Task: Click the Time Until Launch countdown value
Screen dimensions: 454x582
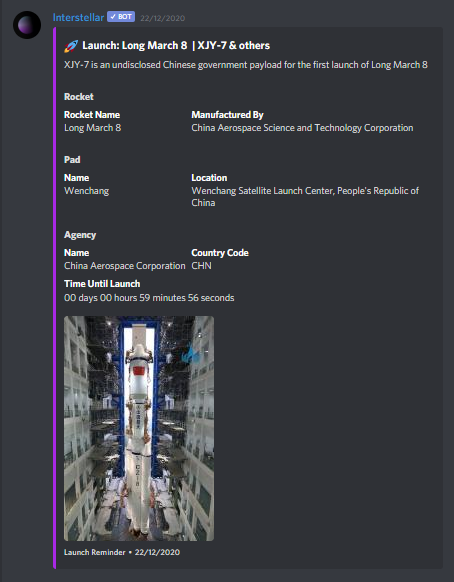Action: tap(149, 298)
